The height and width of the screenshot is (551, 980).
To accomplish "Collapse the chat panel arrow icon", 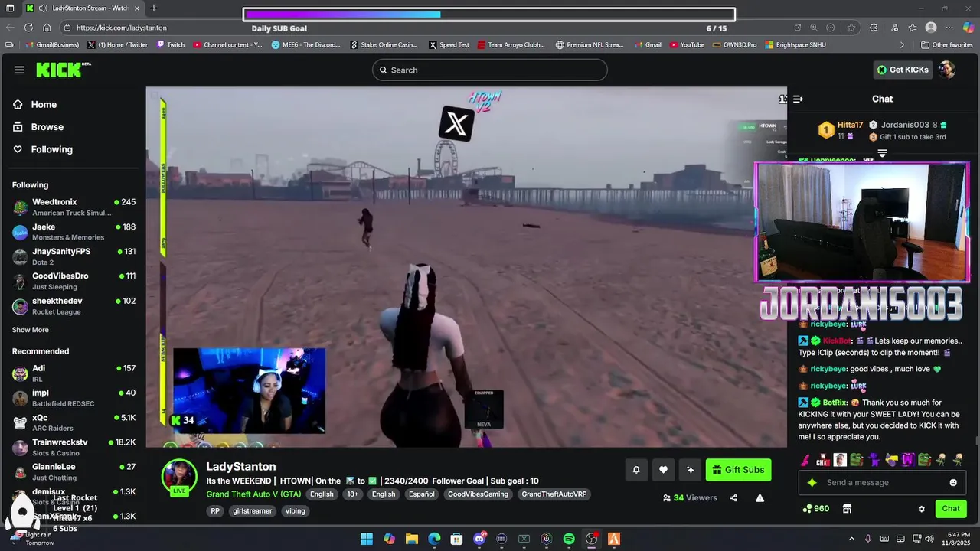I will coord(798,99).
